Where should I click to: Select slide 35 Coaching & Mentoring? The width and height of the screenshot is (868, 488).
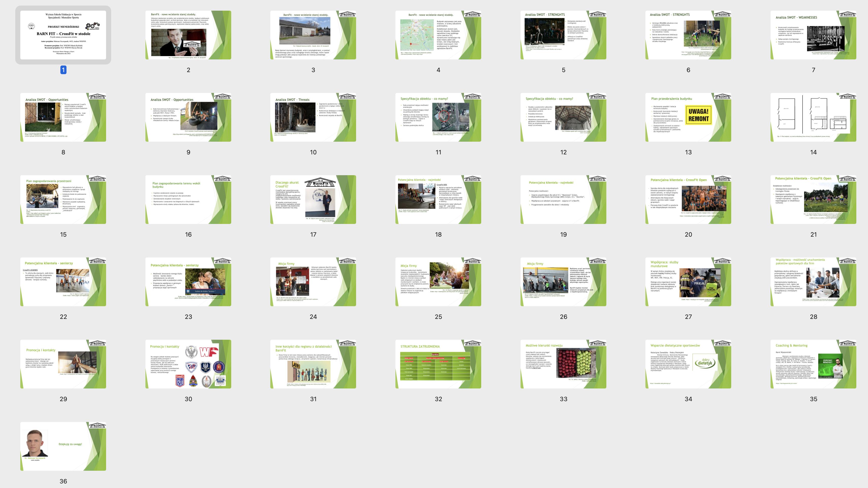point(813,364)
